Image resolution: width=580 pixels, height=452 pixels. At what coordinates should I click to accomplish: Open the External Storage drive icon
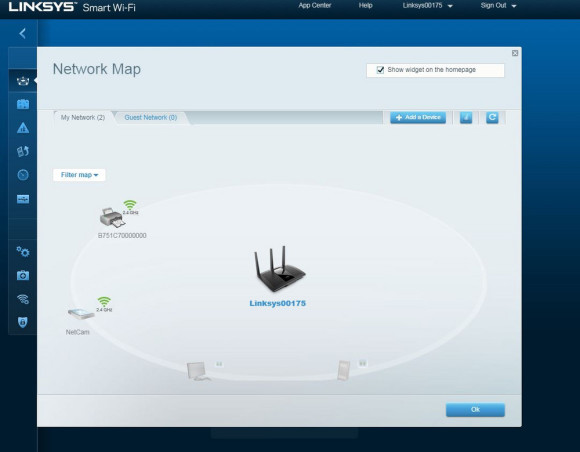click(x=23, y=199)
